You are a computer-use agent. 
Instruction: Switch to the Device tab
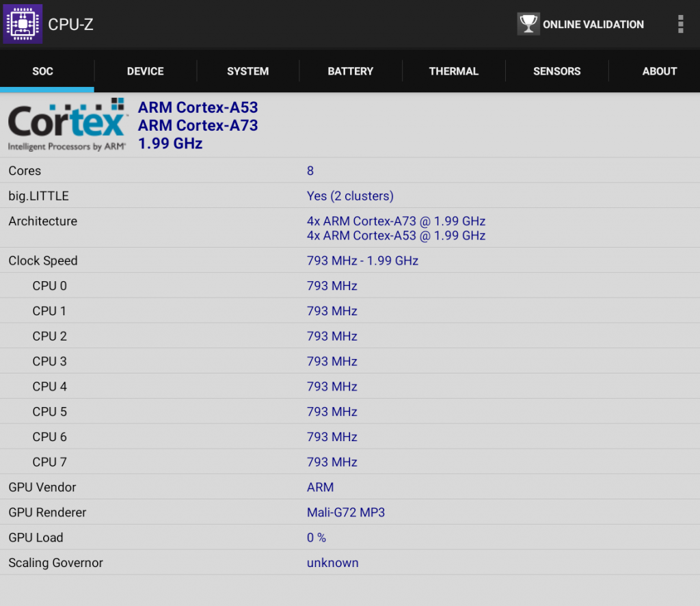(145, 71)
